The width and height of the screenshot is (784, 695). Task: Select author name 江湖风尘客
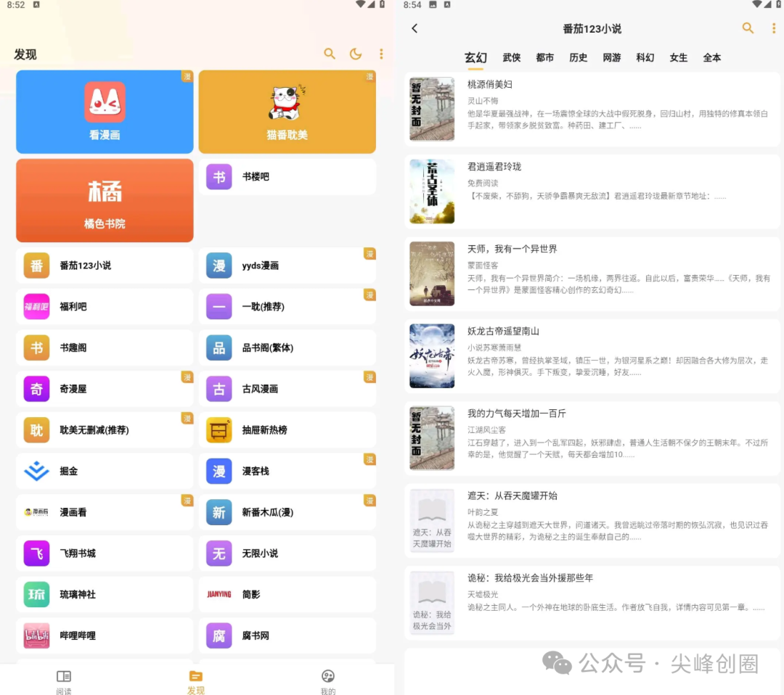tap(486, 429)
